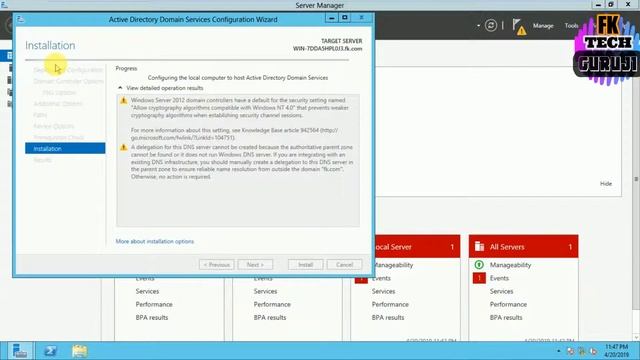Open the Tools menu in Server Manager
Screen dimensions: 640x360
tap(571, 26)
